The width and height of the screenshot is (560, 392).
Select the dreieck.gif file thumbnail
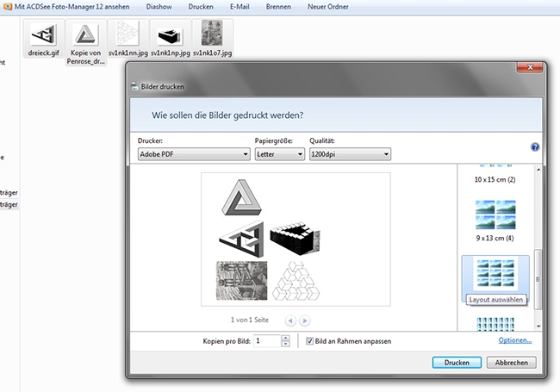pyautogui.click(x=44, y=38)
